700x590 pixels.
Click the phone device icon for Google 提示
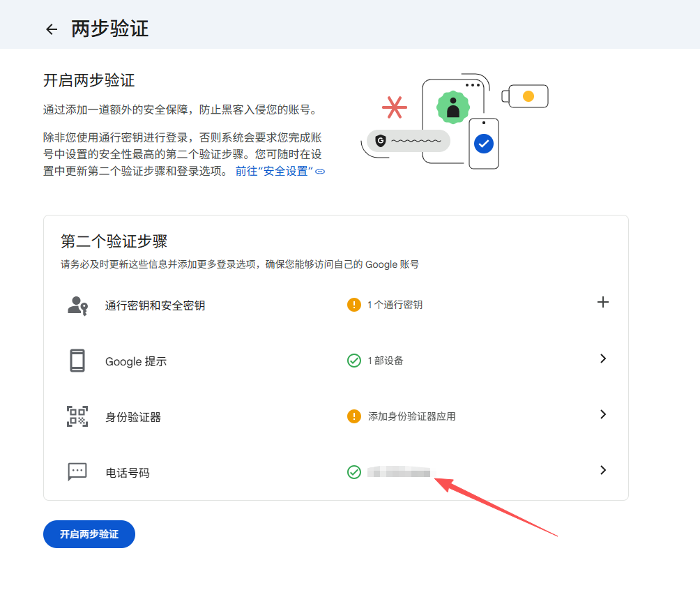(77, 361)
